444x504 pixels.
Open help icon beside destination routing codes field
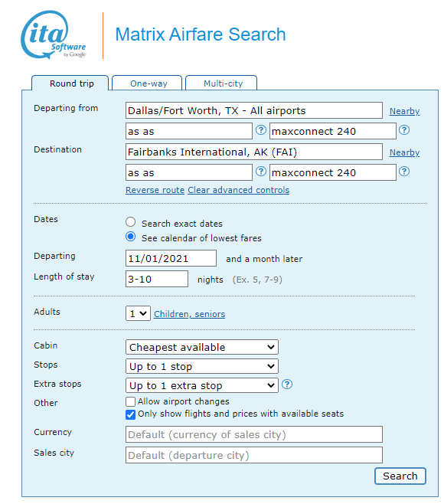click(x=260, y=172)
